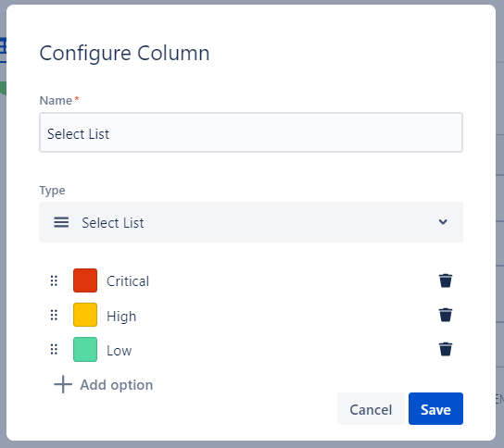Click the trash icon beside Low
The width and height of the screenshot is (504, 448).
point(446,349)
